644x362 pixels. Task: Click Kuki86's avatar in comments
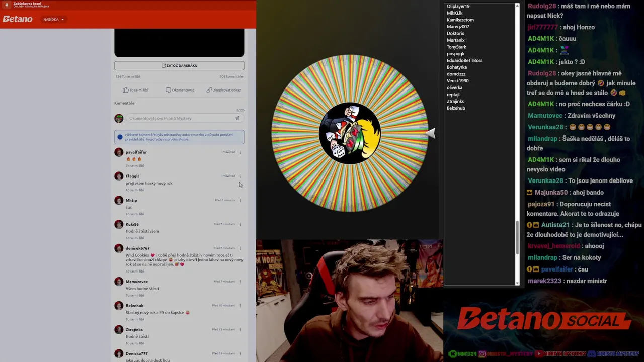pos(119,224)
